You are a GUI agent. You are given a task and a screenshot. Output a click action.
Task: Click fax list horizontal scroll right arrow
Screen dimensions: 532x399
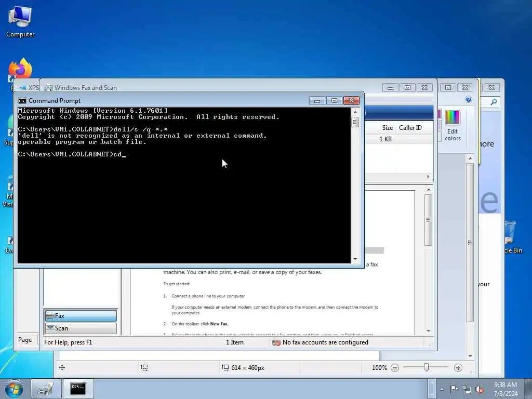[x=428, y=177]
